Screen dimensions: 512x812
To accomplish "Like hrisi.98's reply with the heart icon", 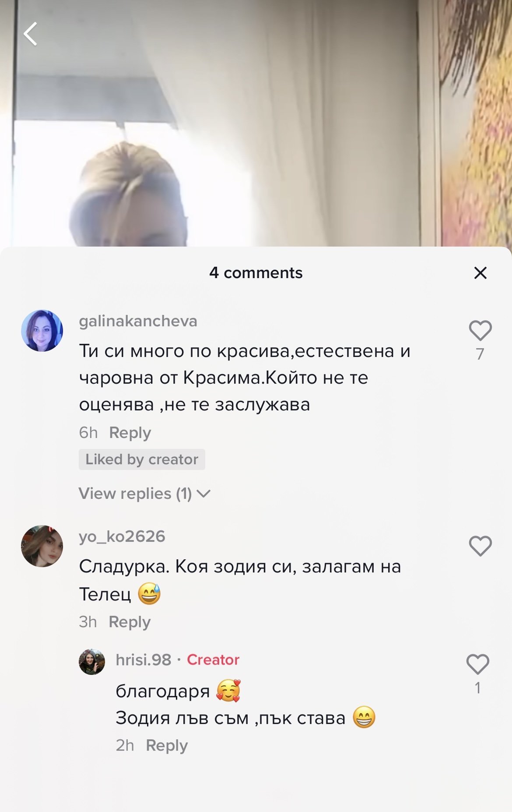I will coord(477,664).
